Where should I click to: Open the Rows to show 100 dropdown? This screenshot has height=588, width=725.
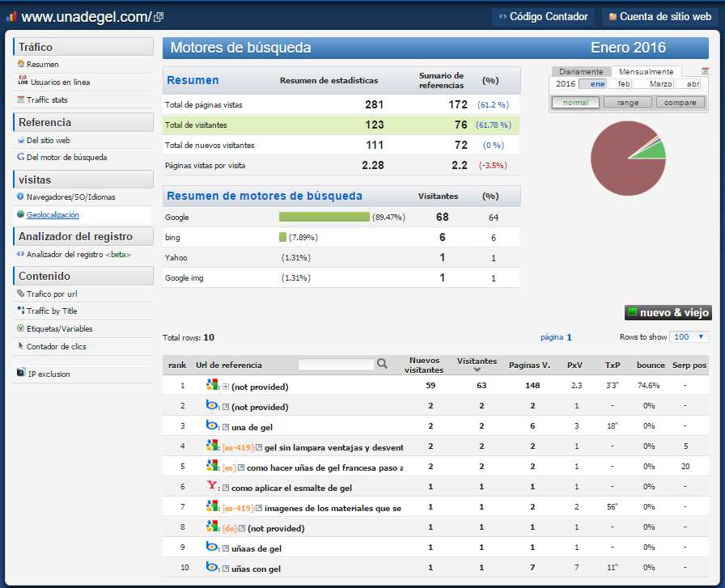[x=690, y=337]
